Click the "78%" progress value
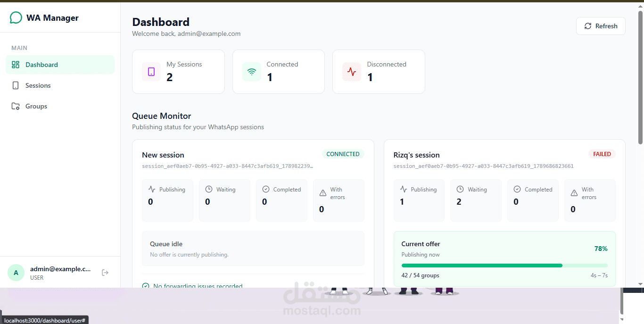 (601, 249)
